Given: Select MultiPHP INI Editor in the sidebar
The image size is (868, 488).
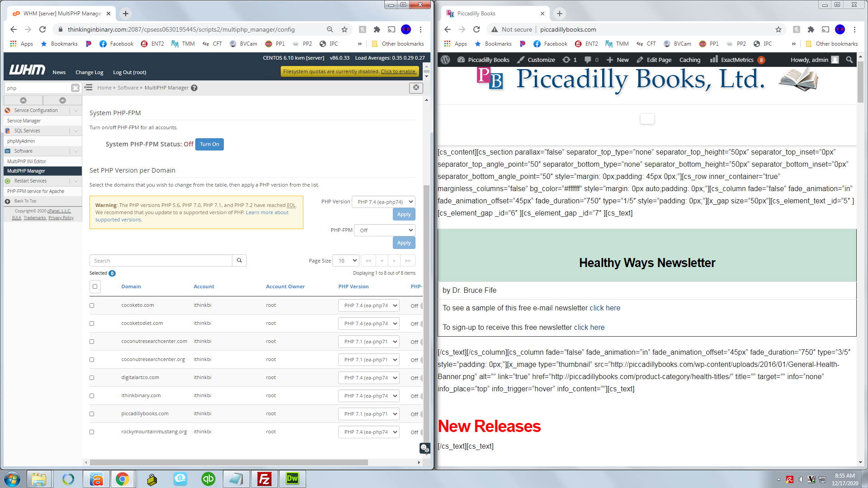Looking at the screenshot, I should click(x=27, y=161).
